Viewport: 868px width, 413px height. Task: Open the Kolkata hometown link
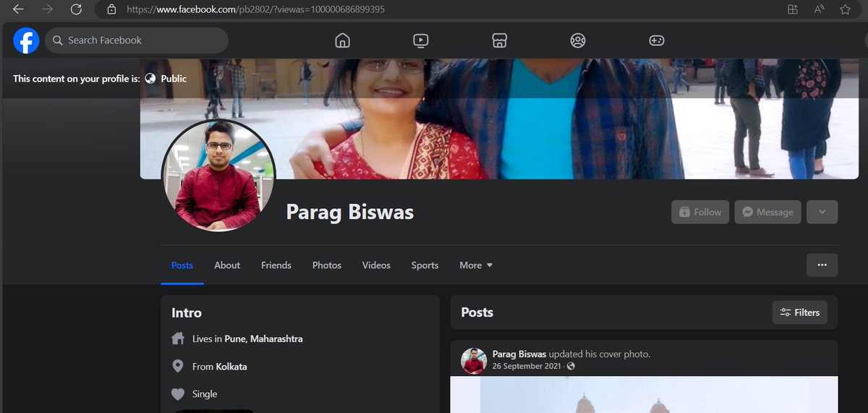coord(231,367)
